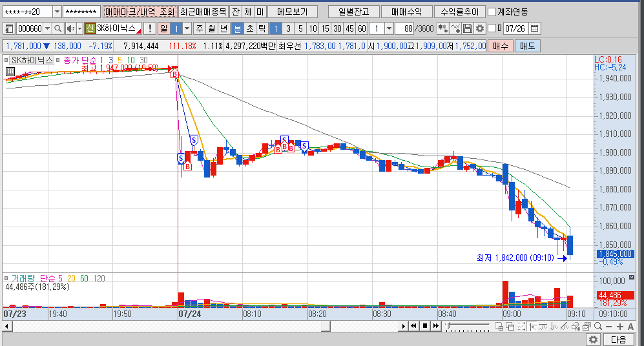The image size is (644, 346).
Task: Toggle the 월 (monthly) chart period
Action: coord(211,28)
